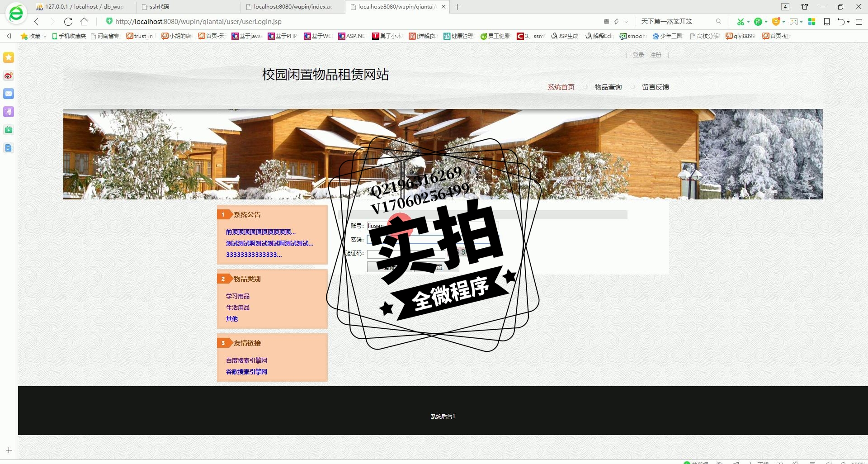
Task: Reload the current page
Action: (68, 21)
